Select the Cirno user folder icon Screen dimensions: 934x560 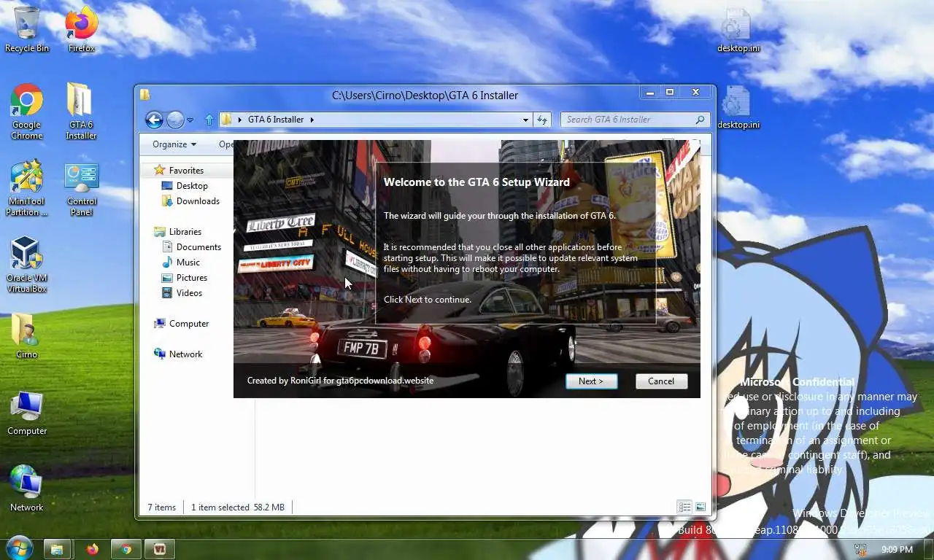coord(27,335)
